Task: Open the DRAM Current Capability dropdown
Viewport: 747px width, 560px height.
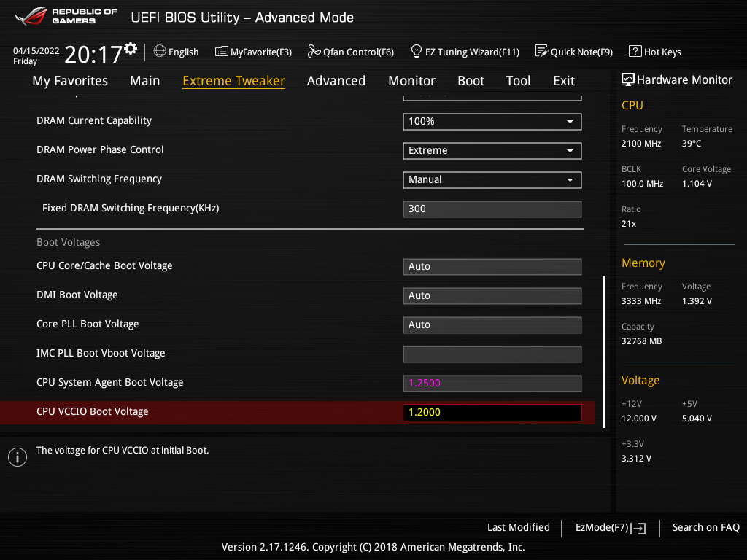Action: tap(492, 122)
